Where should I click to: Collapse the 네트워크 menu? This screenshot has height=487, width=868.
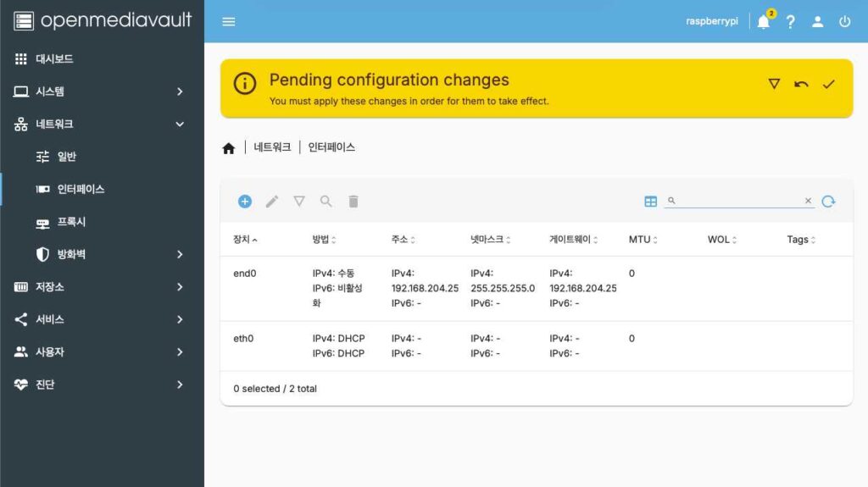coord(103,124)
